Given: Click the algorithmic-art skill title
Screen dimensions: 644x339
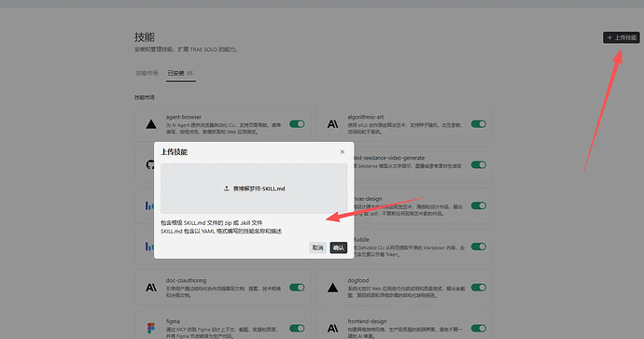Looking at the screenshot, I should (366, 117).
